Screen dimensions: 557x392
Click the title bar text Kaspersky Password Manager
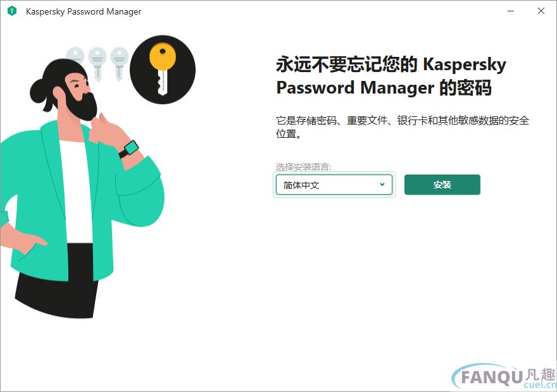pyautogui.click(x=84, y=12)
